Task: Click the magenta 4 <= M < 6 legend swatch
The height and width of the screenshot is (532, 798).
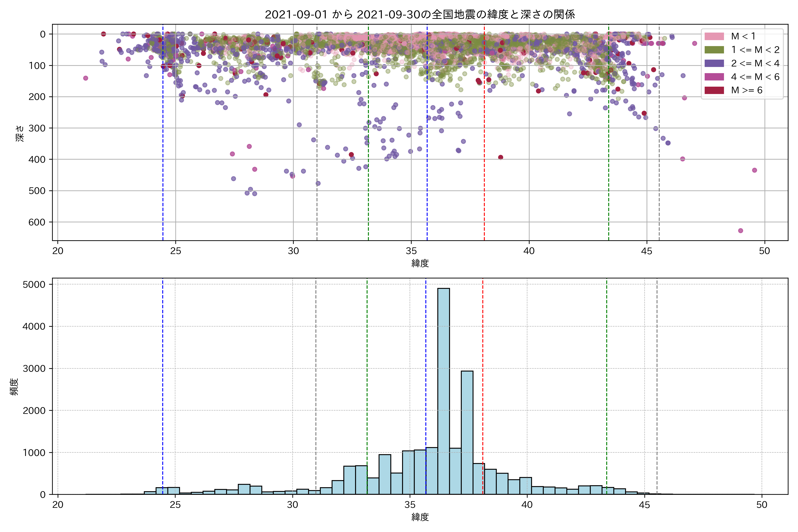Action: point(714,77)
